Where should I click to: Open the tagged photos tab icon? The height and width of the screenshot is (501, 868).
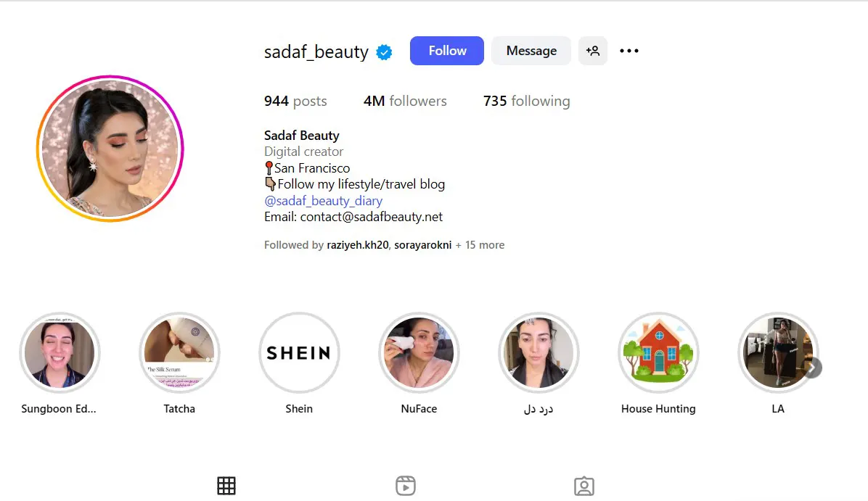[x=584, y=486]
